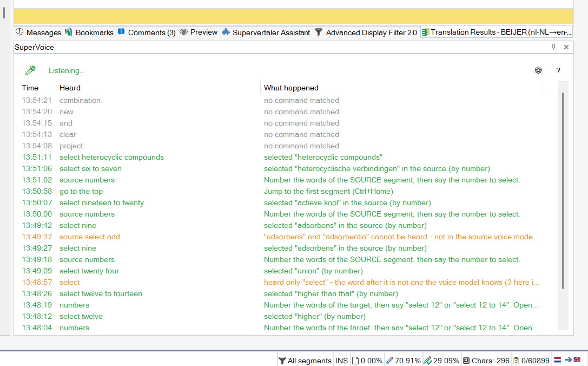Image resolution: width=588 pixels, height=366 pixels.
Task: Toggle the INS insert mode indicator
Action: click(341, 361)
